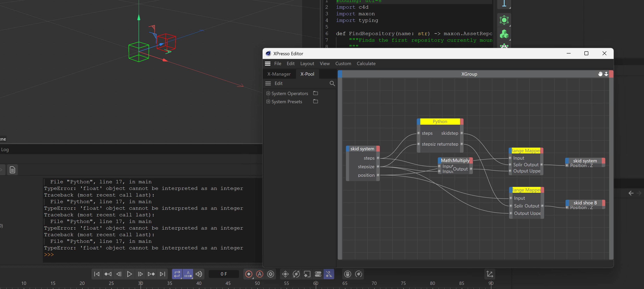
Task: Click the Record Active Objects icon
Action: tap(249, 274)
